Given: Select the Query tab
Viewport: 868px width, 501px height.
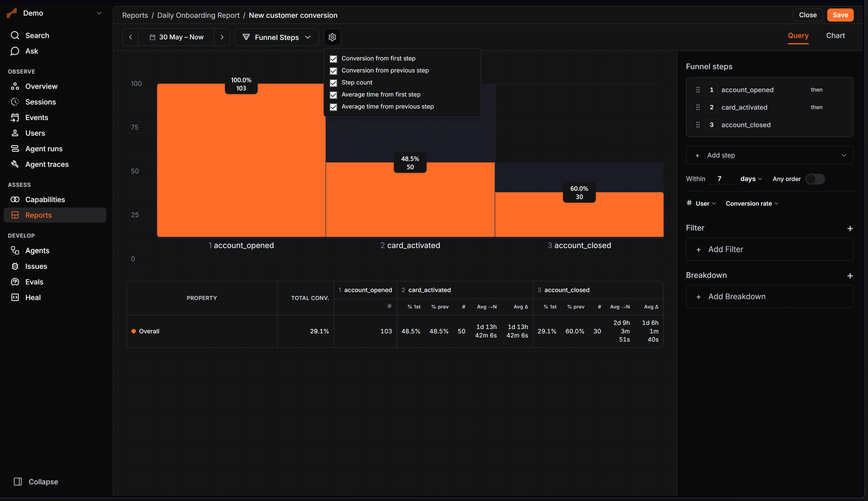Looking at the screenshot, I should [798, 36].
